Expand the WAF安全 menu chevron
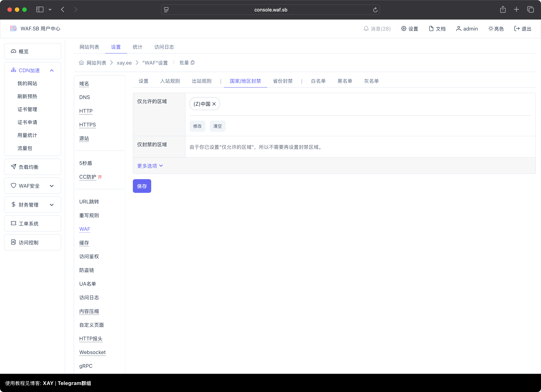Screen dimensions: 541x392 52,186
